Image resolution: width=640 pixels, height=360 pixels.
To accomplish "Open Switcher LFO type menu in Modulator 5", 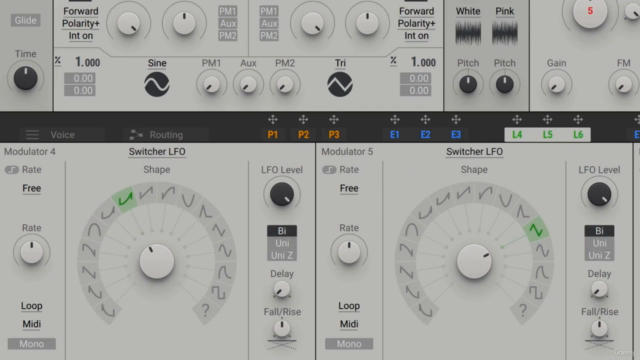I will 474,152.
